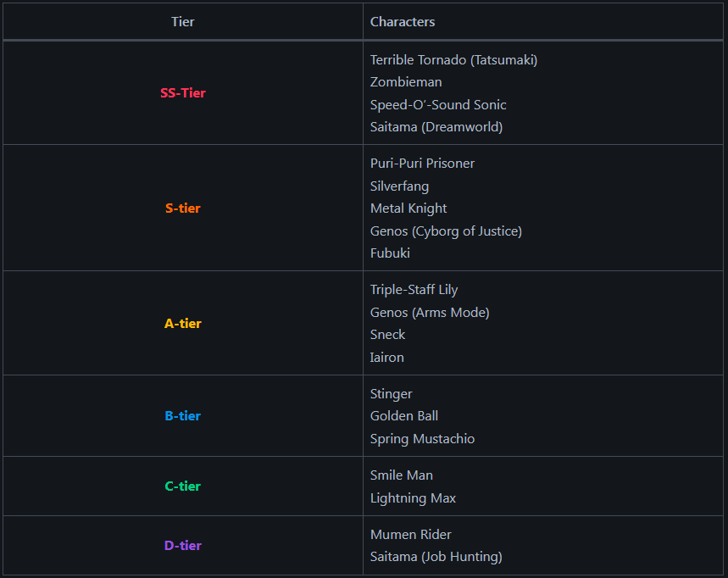This screenshot has width=728, height=578.
Task: Click the Zombieman entry
Action: point(406,82)
